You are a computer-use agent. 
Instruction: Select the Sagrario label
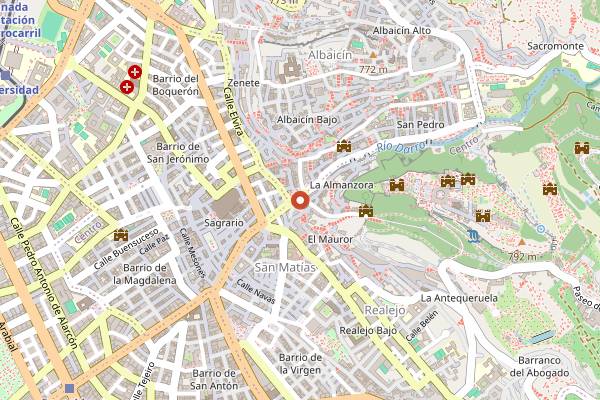click(x=224, y=223)
